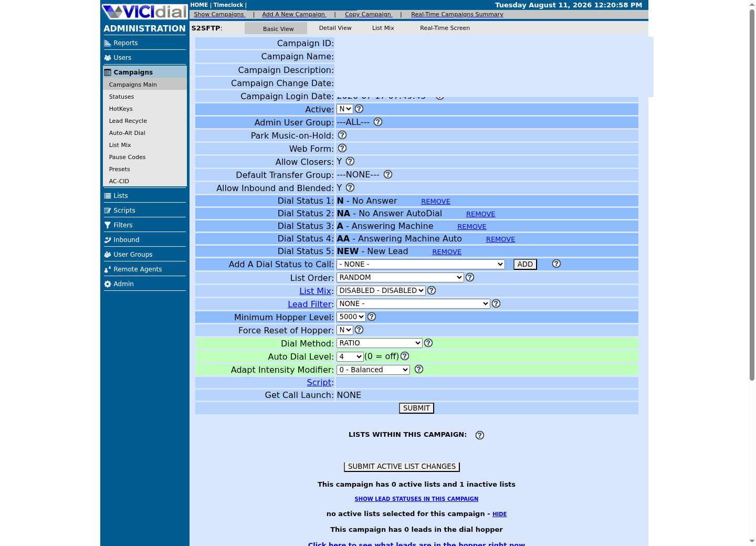The image size is (756, 546).
Task: Open help icon for List Order
Action: tap(470, 277)
